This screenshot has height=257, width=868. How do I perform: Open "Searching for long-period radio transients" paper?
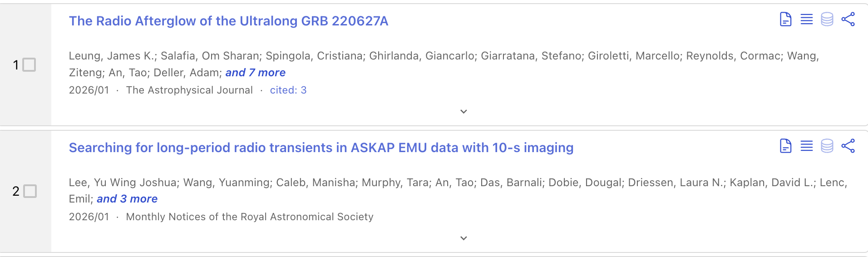tap(321, 148)
